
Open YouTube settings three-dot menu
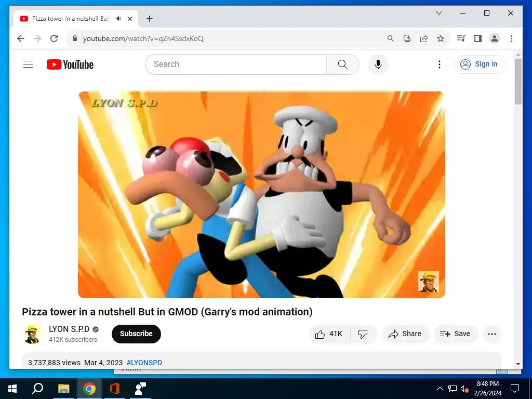(440, 64)
